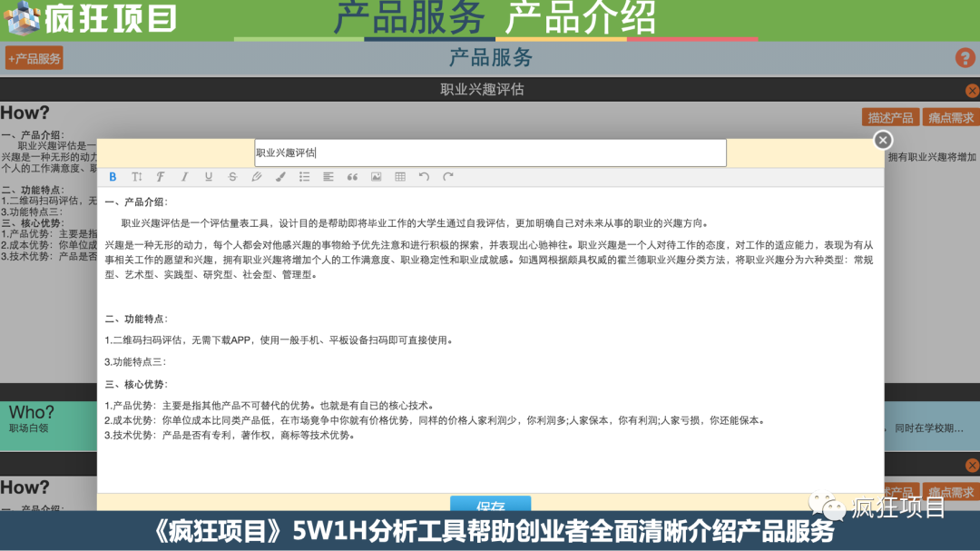Click the line 3.功能特点三： in the editor

[x=135, y=362]
